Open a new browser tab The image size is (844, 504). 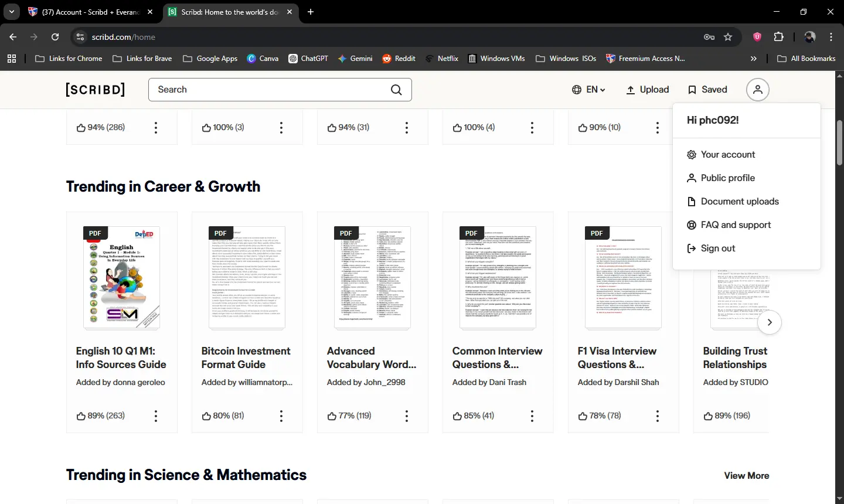311,12
